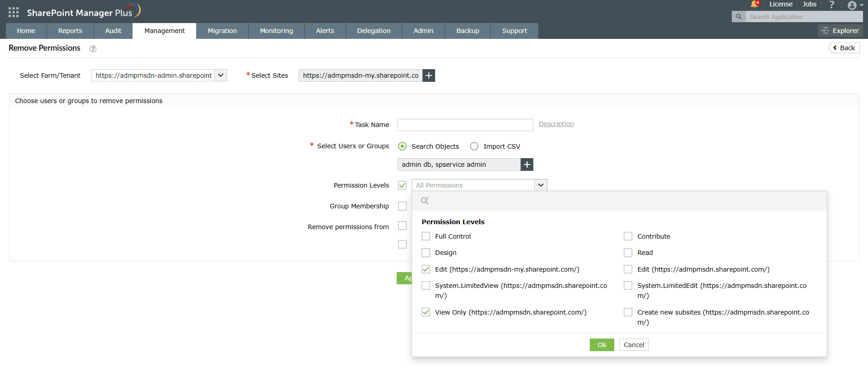Collapse the All Permissions dropdown arrow
Screen dimensions: 868x381
coord(541,185)
